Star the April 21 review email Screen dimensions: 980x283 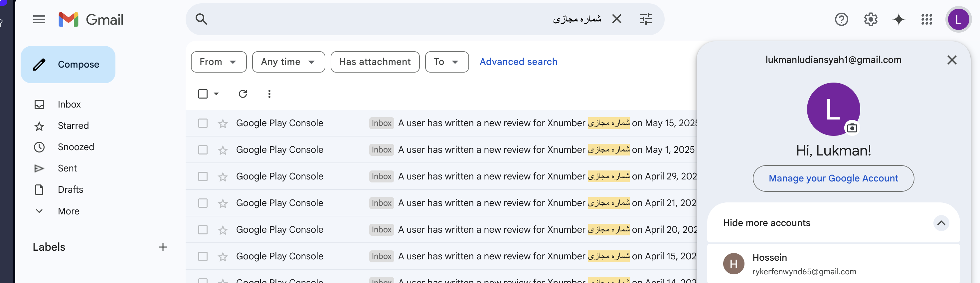coord(223,203)
